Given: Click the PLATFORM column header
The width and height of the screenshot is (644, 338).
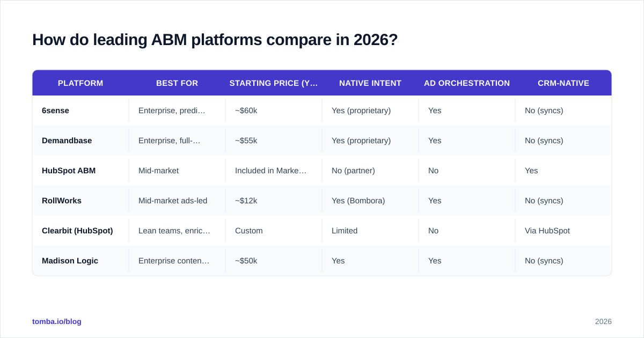Looking at the screenshot, I should [x=80, y=83].
